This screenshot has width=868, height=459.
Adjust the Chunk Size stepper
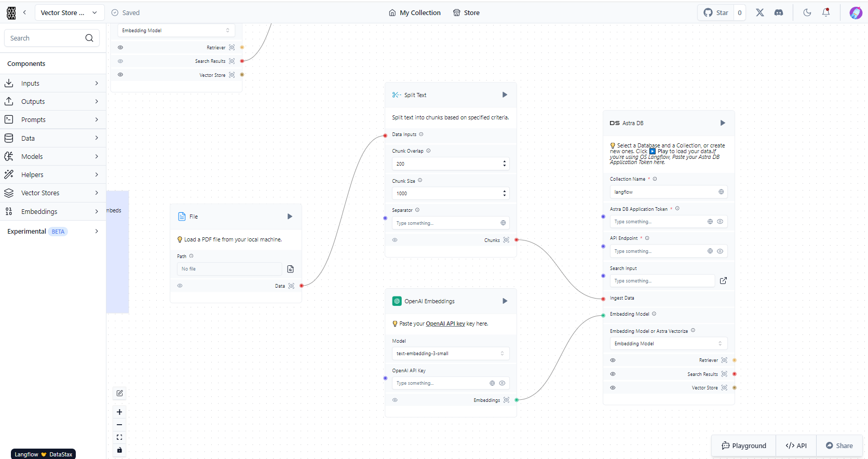pyautogui.click(x=504, y=193)
